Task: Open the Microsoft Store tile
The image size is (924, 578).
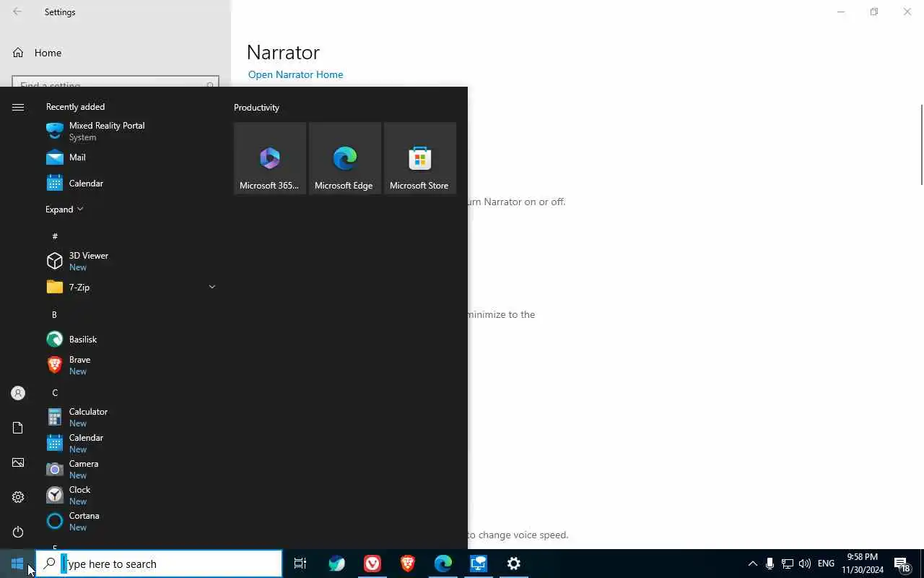Action: (420, 158)
